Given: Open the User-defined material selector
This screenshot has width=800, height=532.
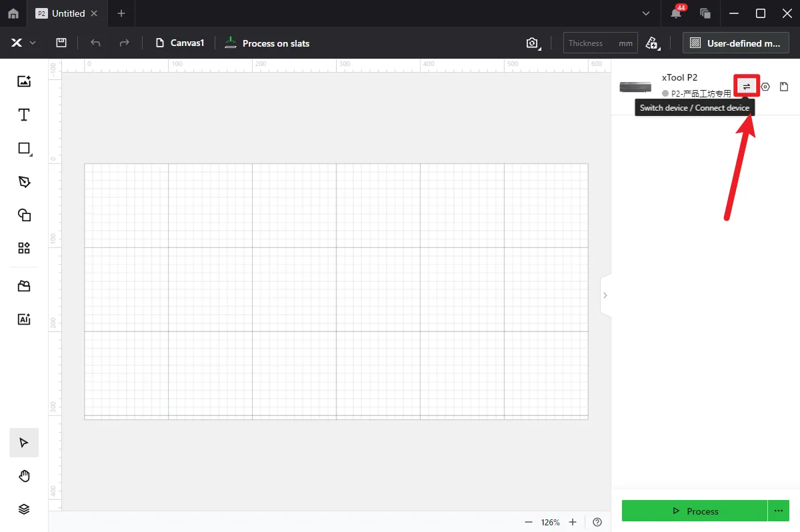Looking at the screenshot, I should pos(736,43).
